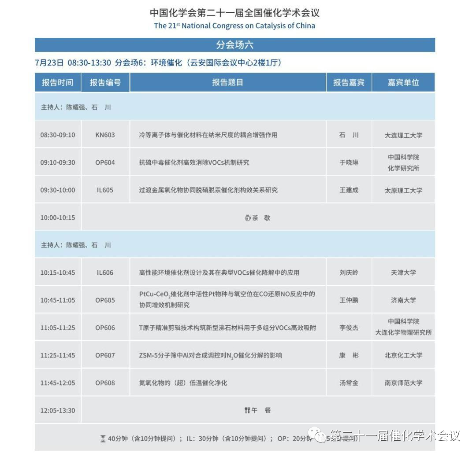Viewport: 476px width, 457px height.
Task: Click the fork and knife icon beside 午餐
Action: coord(247,410)
